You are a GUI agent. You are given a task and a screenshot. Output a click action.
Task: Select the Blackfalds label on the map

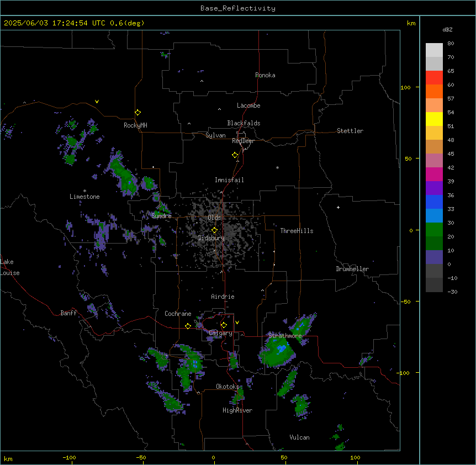(x=244, y=123)
